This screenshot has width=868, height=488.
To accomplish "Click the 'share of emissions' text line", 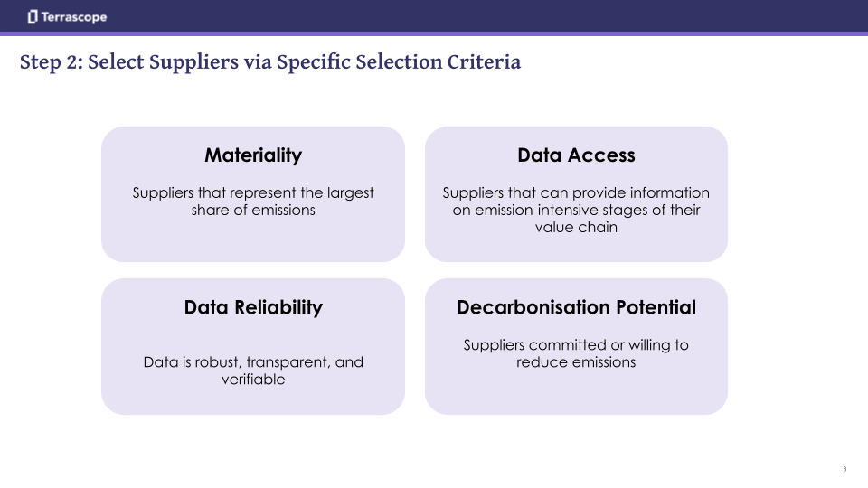I will (x=253, y=210).
